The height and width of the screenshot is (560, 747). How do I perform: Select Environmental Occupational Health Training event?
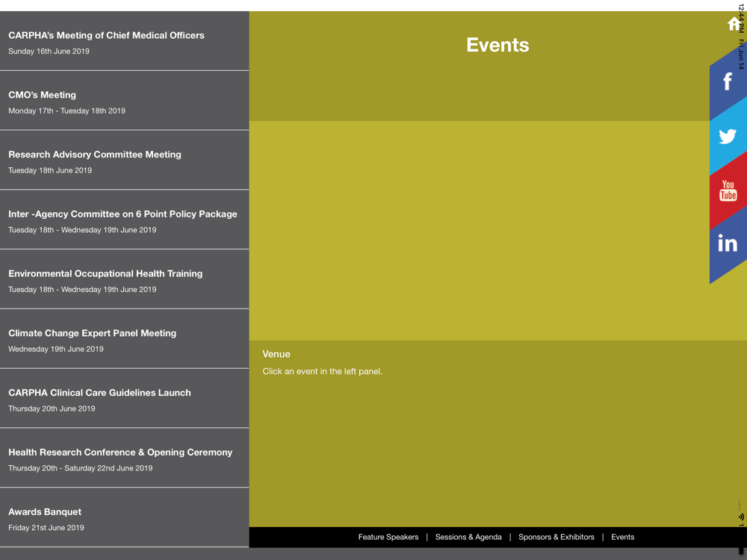tap(124, 279)
